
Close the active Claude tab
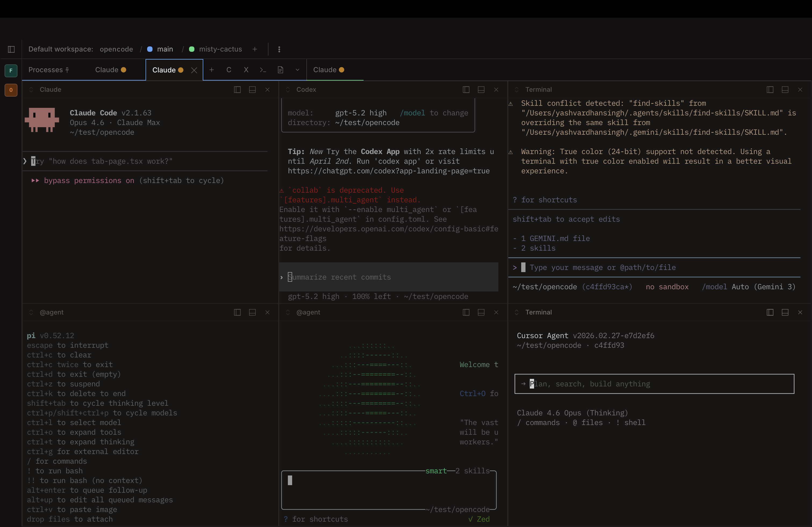[x=194, y=70]
